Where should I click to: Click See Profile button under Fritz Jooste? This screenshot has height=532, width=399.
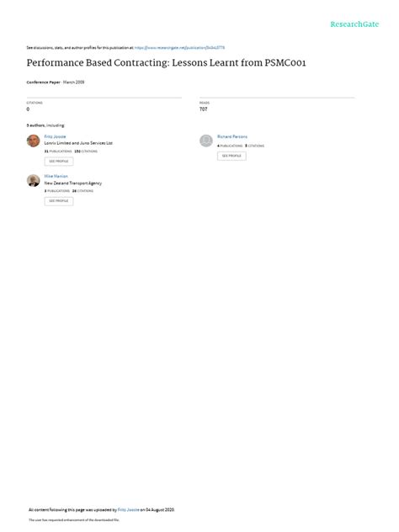[x=59, y=161]
